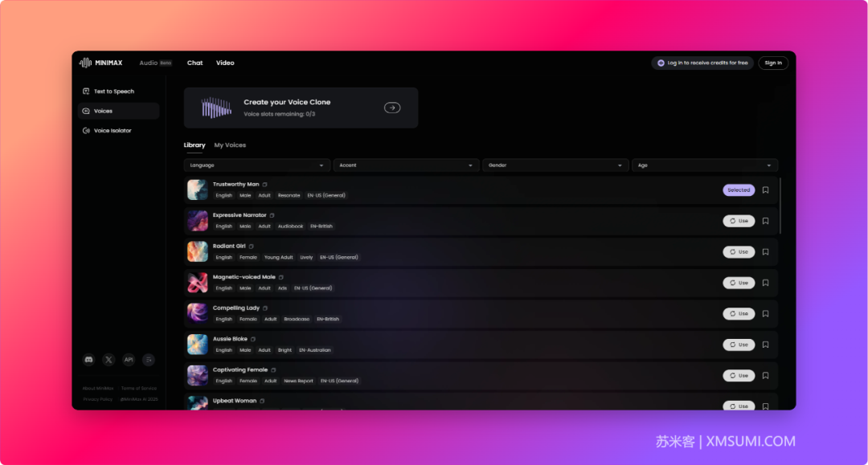Copy the Aussie Bloke voice ID

(253, 340)
